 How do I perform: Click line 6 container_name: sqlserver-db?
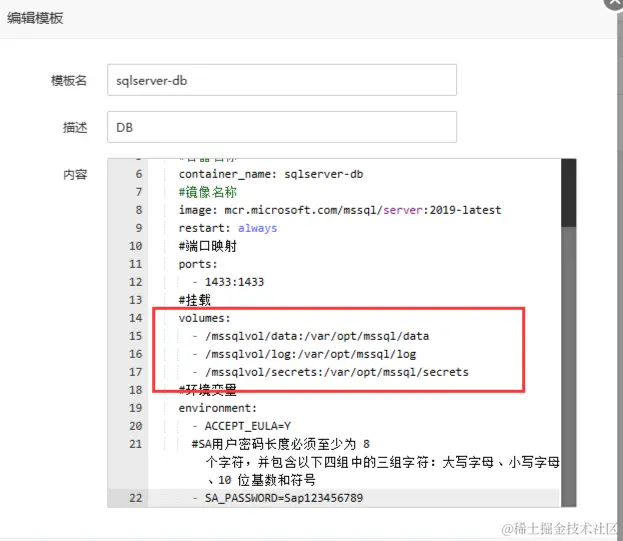tap(271, 174)
